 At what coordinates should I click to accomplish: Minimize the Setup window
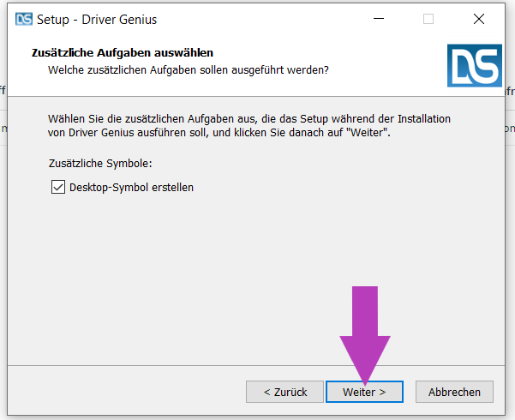click(x=380, y=19)
